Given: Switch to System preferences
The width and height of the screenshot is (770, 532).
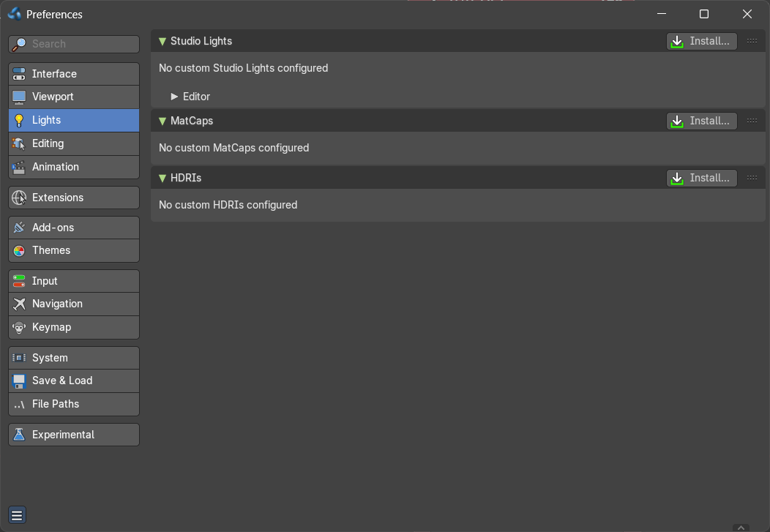Looking at the screenshot, I should tap(74, 358).
